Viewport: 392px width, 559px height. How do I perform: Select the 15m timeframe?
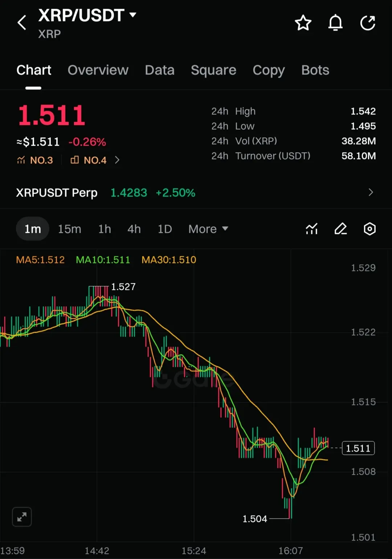click(70, 229)
